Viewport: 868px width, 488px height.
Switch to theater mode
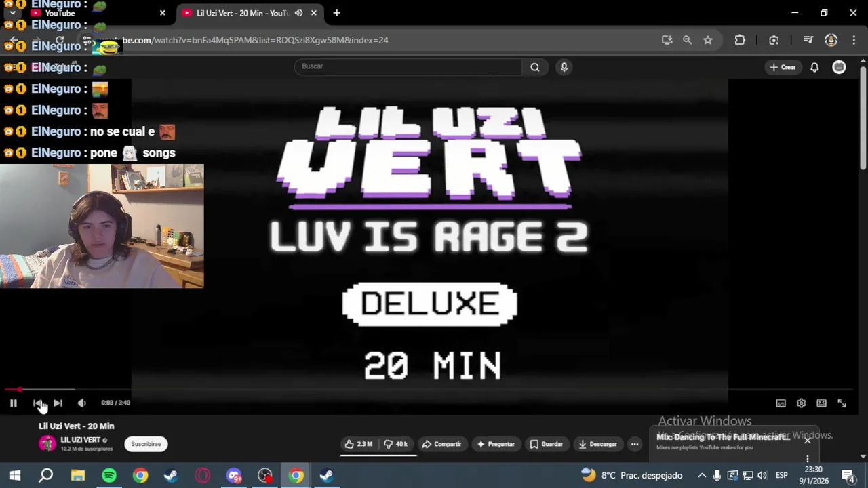point(821,403)
